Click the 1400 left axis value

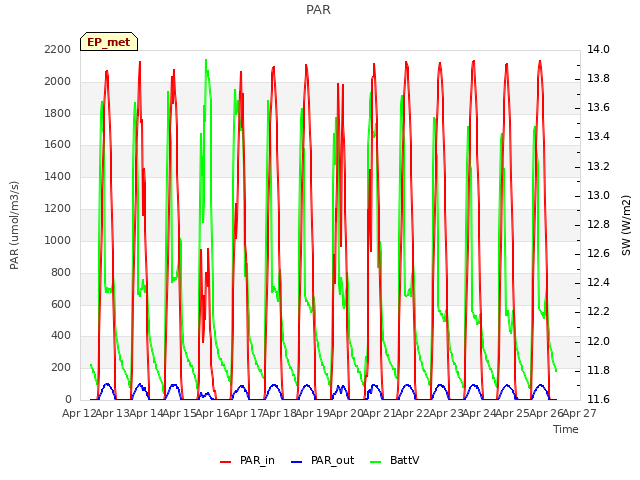pos(58,177)
